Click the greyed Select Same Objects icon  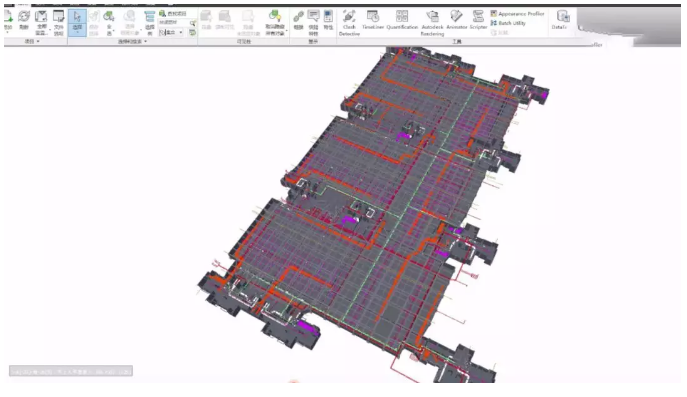coord(129,17)
